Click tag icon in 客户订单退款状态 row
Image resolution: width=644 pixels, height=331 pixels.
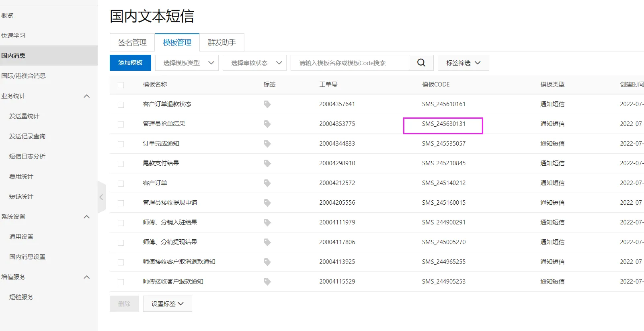click(267, 104)
